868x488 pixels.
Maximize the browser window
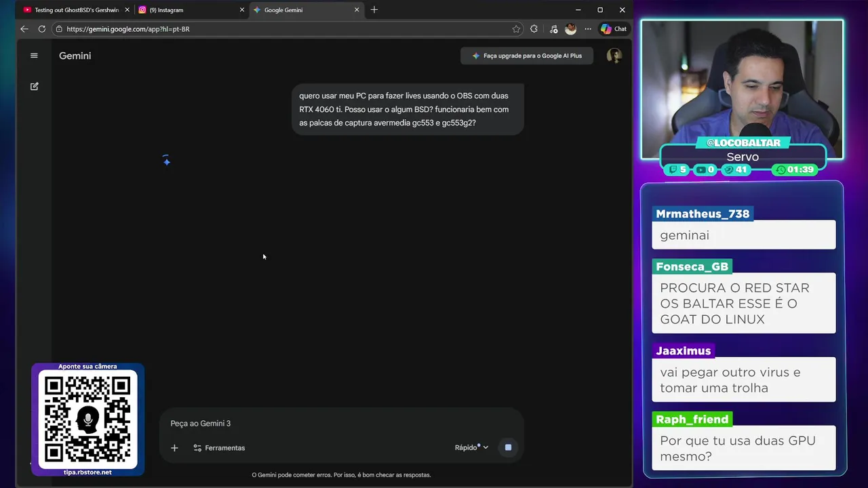pos(599,10)
